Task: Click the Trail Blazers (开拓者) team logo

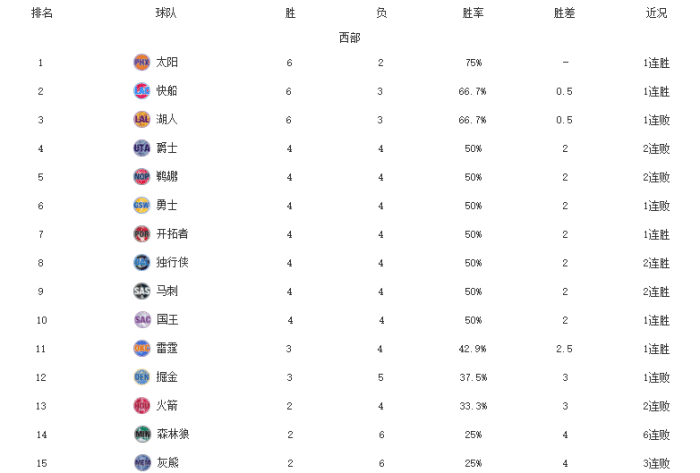Action: [x=141, y=234]
